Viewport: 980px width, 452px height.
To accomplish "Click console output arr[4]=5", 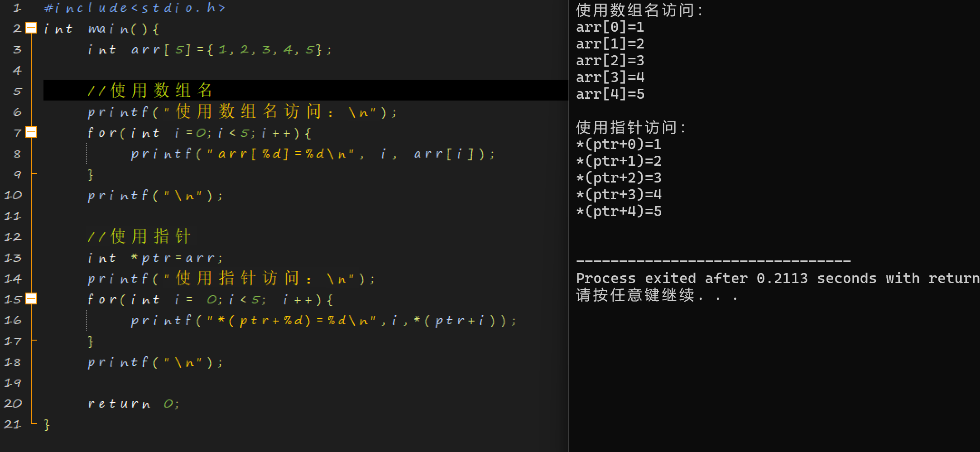I will click(610, 94).
